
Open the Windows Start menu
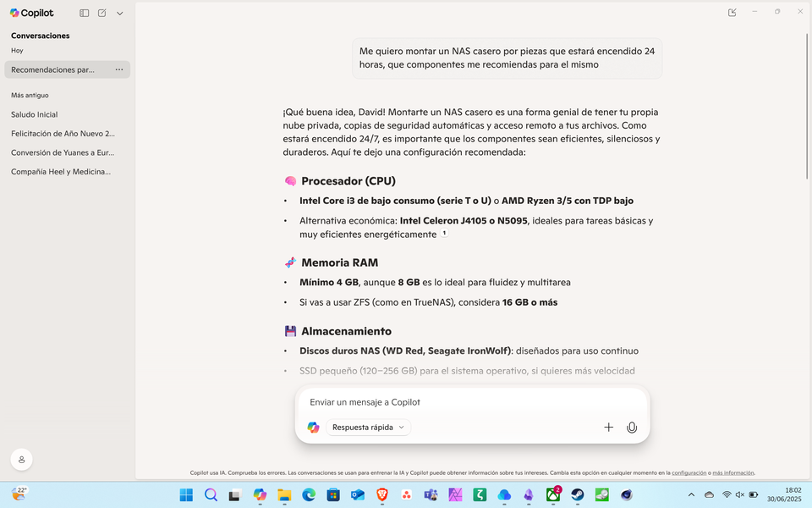pos(186,495)
